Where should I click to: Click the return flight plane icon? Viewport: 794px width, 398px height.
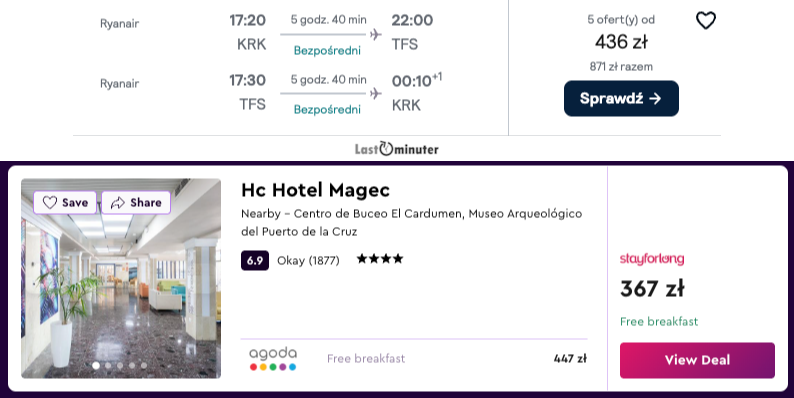pyautogui.click(x=375, y=94)
